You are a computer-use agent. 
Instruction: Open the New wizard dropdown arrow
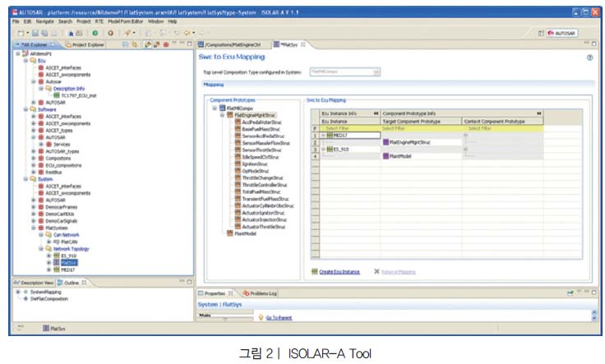(x=27, y=33)
